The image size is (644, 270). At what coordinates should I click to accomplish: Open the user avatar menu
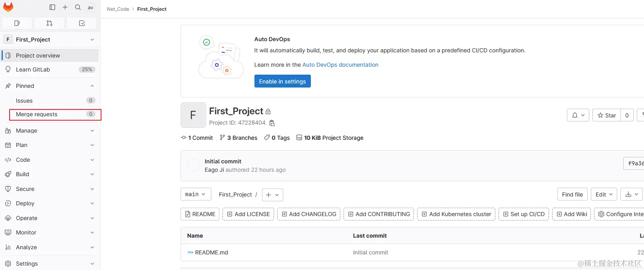click(x=91, y=8)
